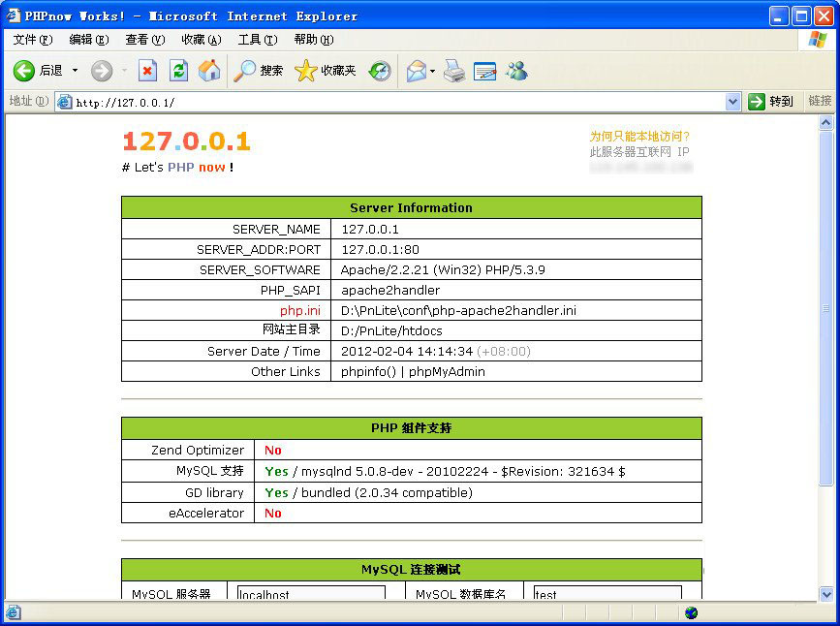Image resolution: width=840 pixels, height=626 pixels.
Task: Click the Print icon in the toolbar
Action: pyautogui.click(x=453, y=71)
